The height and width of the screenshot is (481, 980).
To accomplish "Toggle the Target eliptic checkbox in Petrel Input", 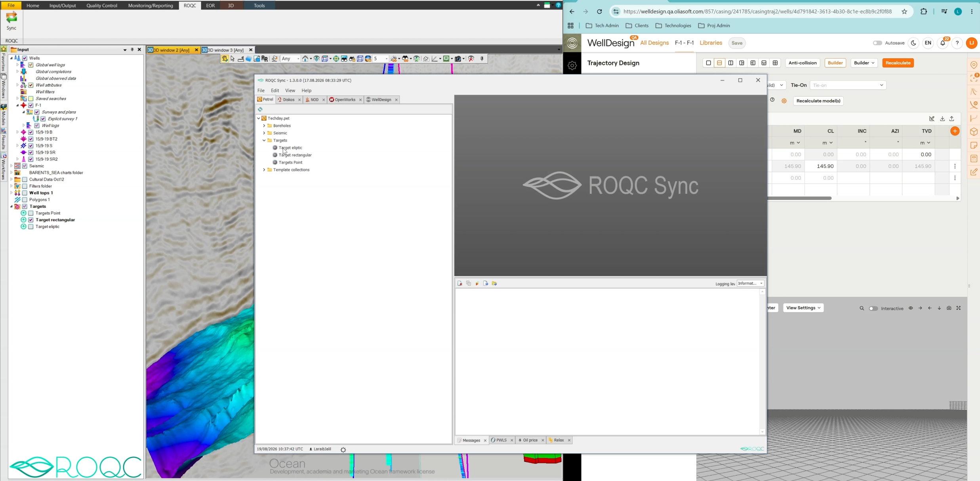I will coord(31,226).
